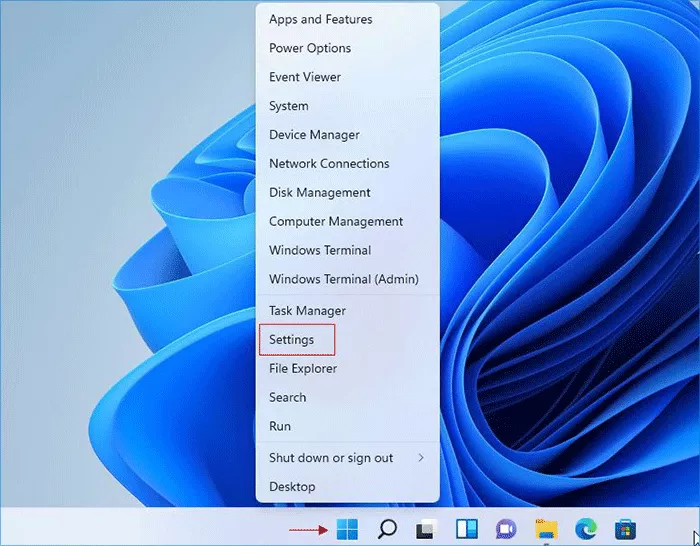Open Network Connections

click(329, 164)
